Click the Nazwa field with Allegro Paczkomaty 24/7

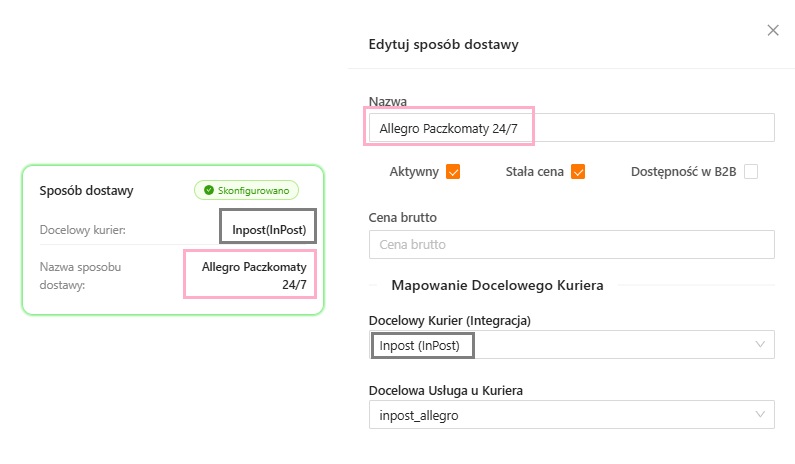point(570,128)
